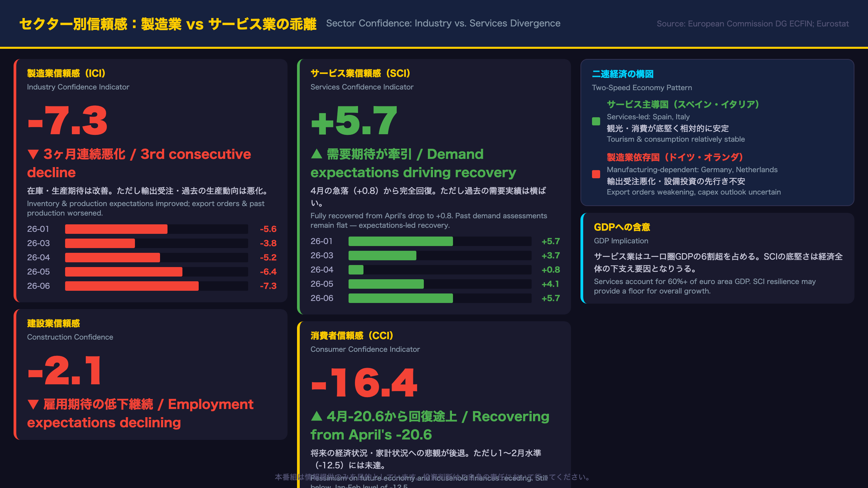Click the 製造業依存国 (ドイツ・オランダ) heading
The height and width of the screenshot is (488, 868).
point(675,157)
